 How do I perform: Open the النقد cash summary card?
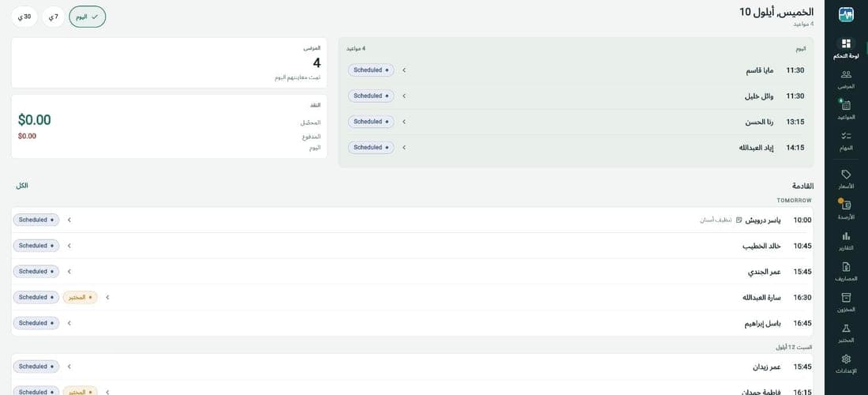click(x=169, y=126)
